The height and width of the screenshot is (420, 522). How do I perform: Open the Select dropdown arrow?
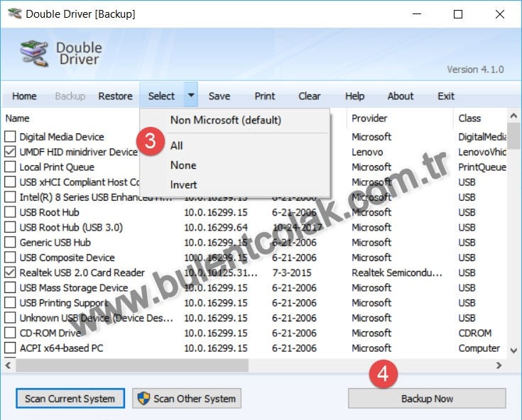pos(190,96)
